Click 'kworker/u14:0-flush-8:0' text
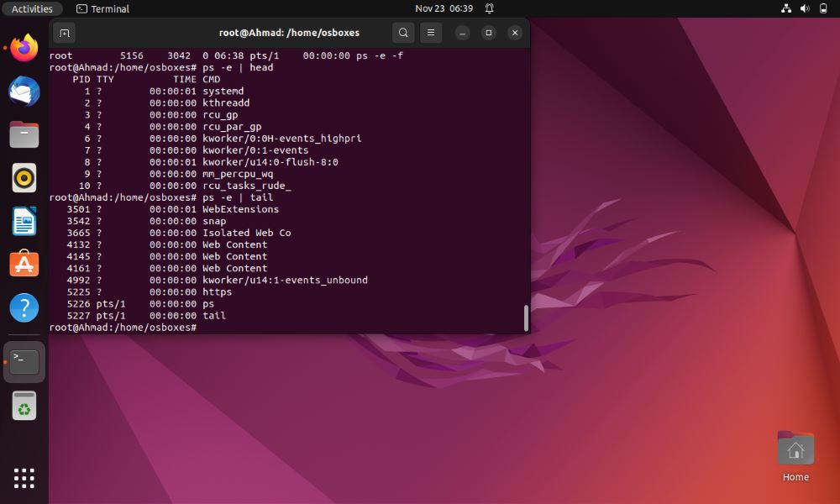Viewport: 840px width, 504px height. click(x=270, y=162)
